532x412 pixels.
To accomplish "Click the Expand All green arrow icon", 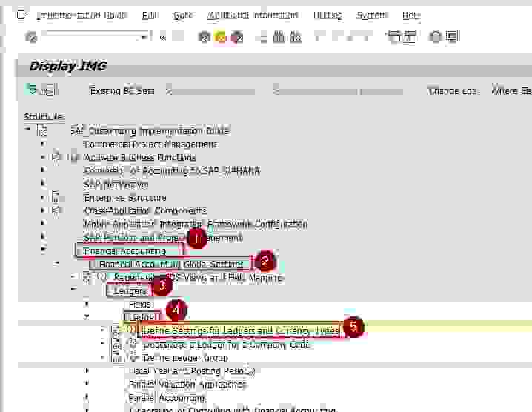I will [x=32, y=89].
